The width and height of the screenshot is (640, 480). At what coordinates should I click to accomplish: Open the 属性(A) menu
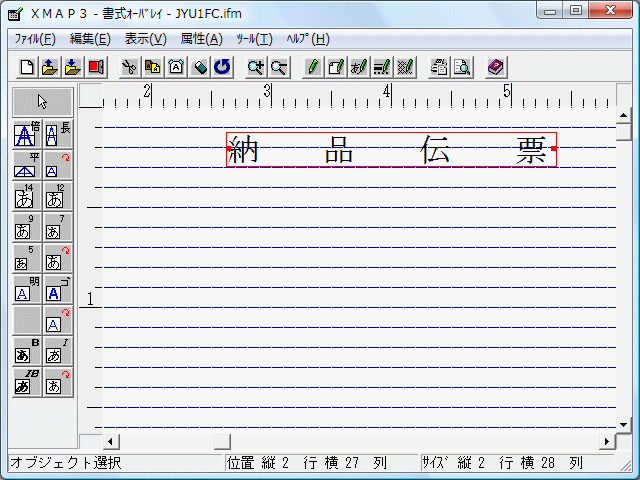202,39
